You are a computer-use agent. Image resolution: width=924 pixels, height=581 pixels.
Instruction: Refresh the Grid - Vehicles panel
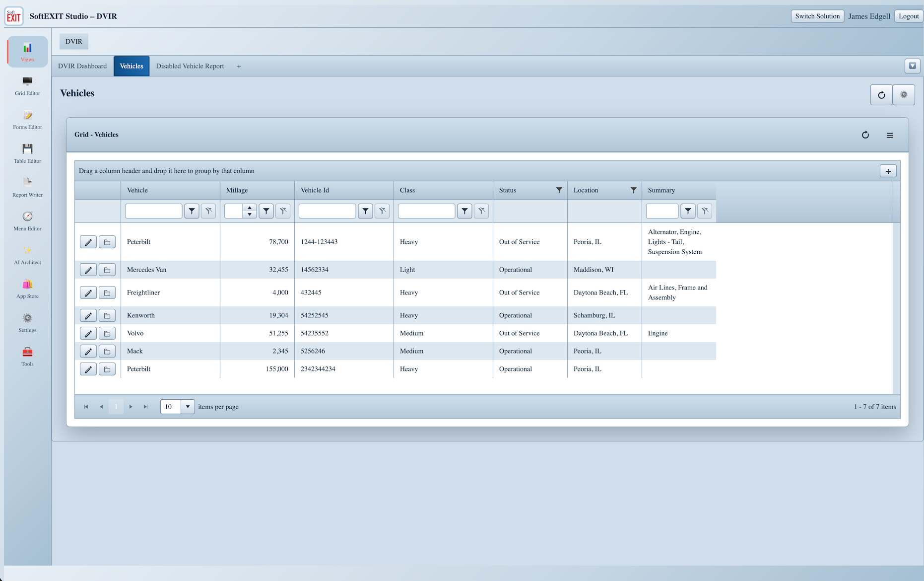pyautogui.click(x=865, y=135)
